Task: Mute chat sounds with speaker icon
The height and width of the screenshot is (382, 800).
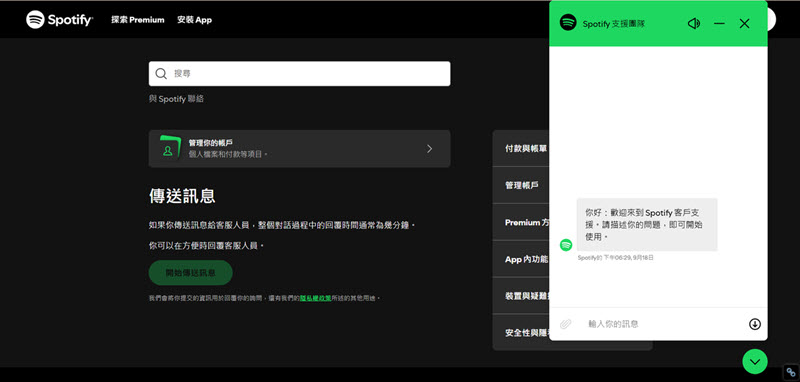Action: [694, 23]
